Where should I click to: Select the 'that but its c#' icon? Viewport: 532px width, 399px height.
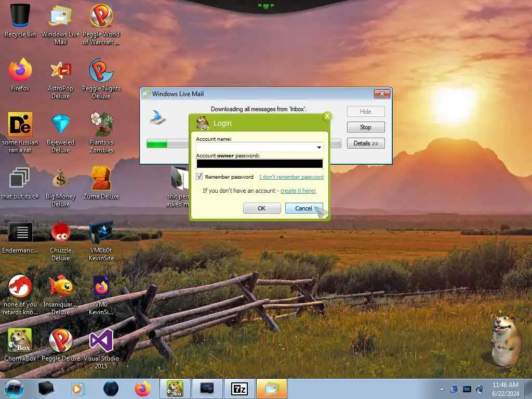click(20, 183)
